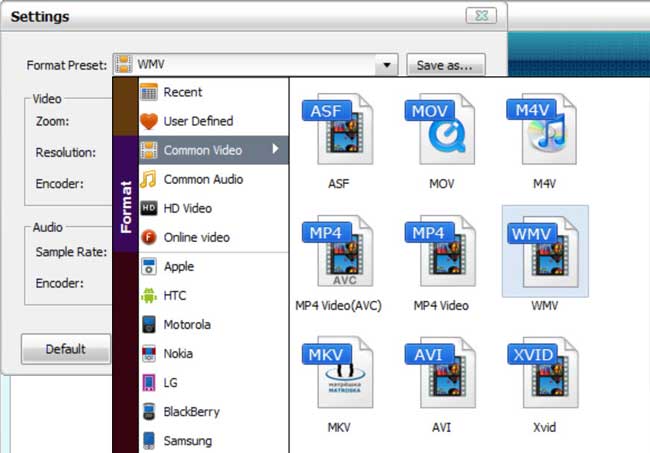Select the ASF format icon
Screen dimensions: 650x453
(x=338, y=129)
